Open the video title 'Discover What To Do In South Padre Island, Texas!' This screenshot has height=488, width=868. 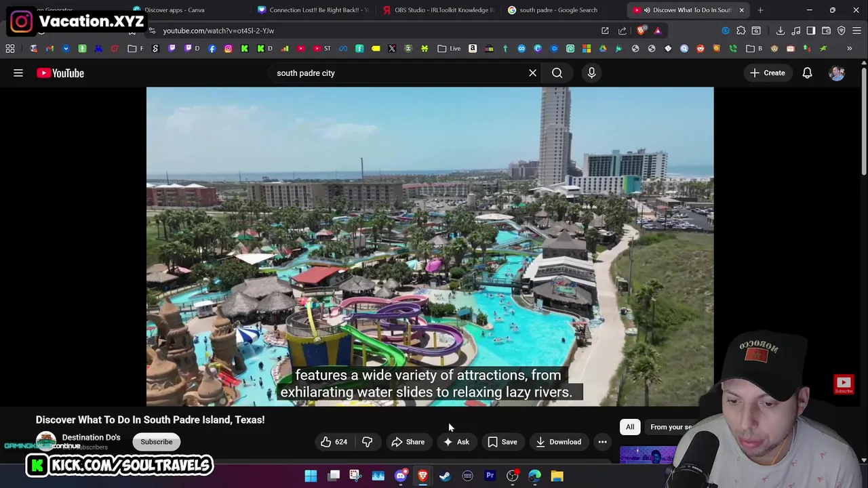[150, 420]
